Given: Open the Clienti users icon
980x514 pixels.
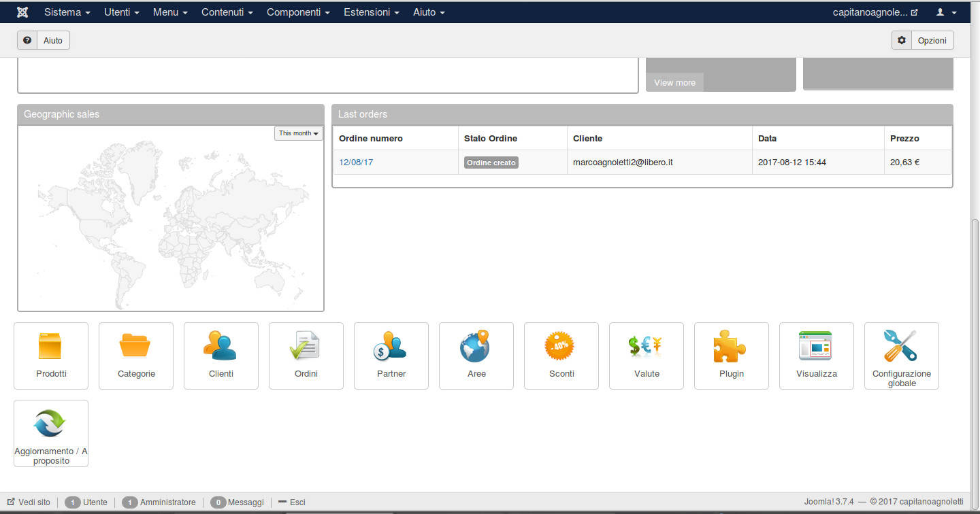Looking at the screenshot, I should (x=221, y=347).
